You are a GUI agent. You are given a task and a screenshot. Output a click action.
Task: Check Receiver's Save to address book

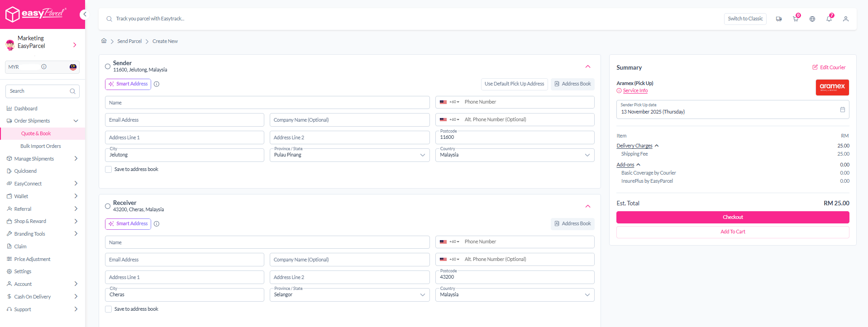point(109,309)
